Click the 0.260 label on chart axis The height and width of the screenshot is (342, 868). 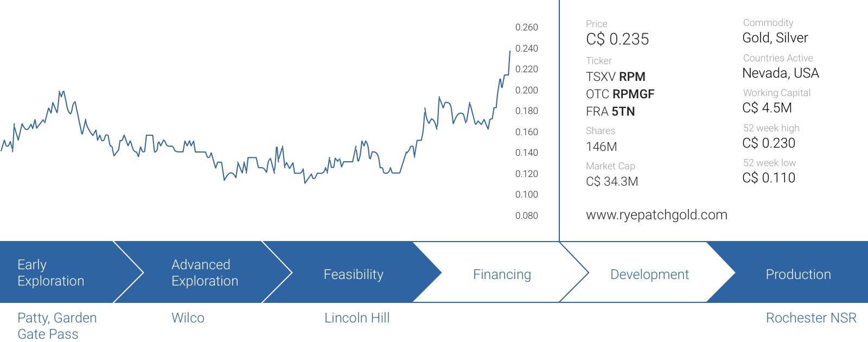coord(526,27)
